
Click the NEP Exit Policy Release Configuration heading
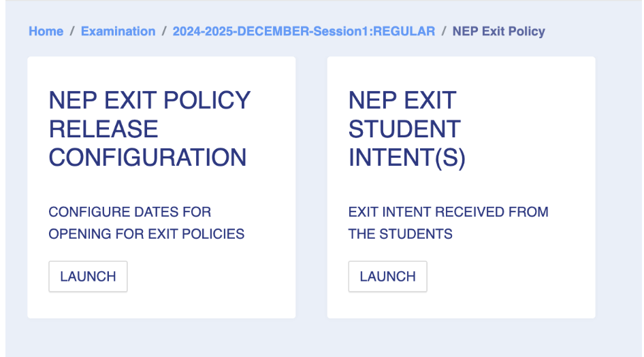coord(149,129)
